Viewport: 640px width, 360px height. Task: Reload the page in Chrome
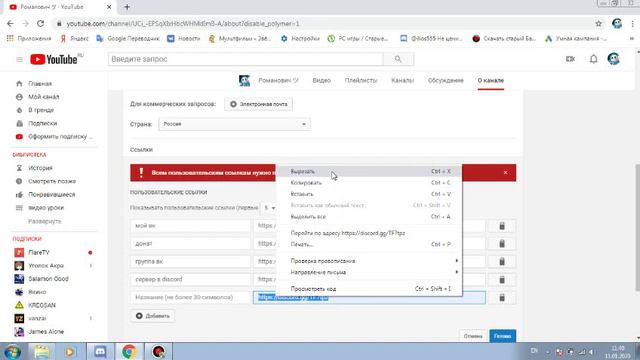40,24
